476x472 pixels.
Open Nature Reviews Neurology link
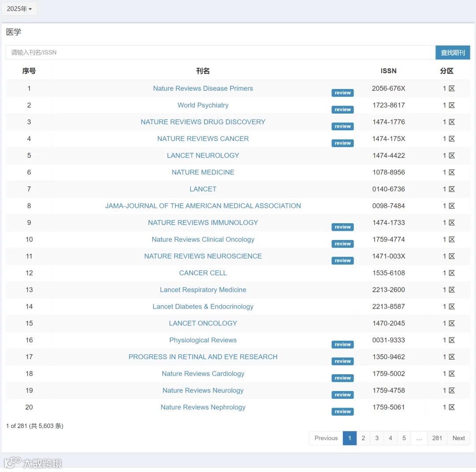click(x=203, y=391)
